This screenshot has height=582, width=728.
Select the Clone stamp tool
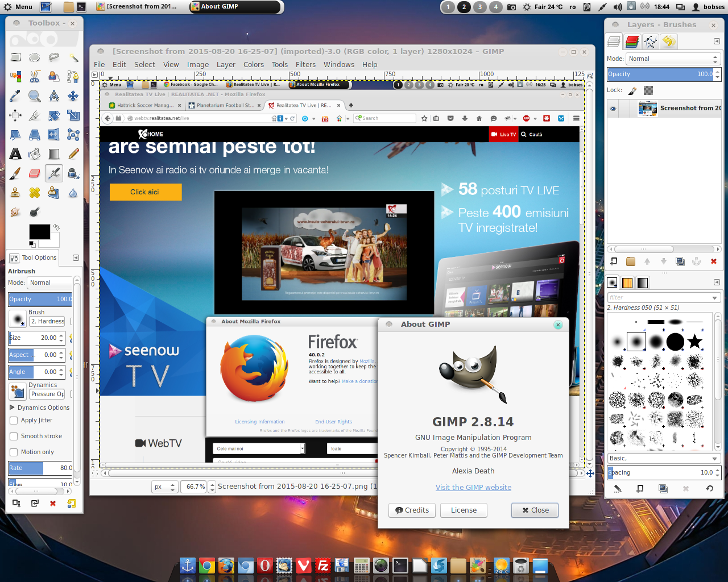tap(15, 193)
